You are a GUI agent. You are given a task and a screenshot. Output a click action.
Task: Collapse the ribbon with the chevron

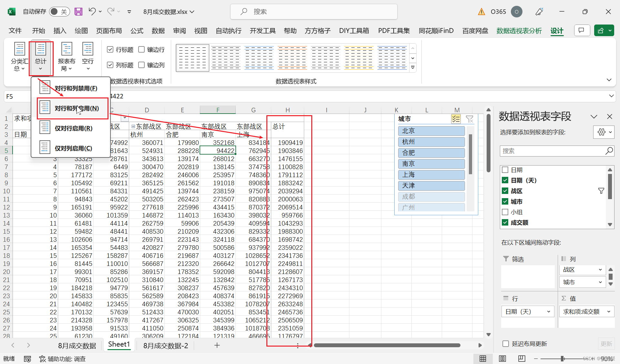click(x=609, y=80)
